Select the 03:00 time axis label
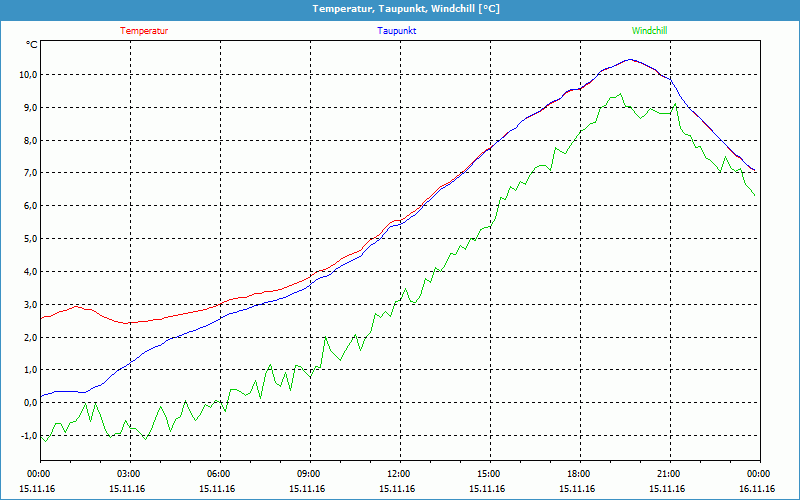 tap(129, 474)
